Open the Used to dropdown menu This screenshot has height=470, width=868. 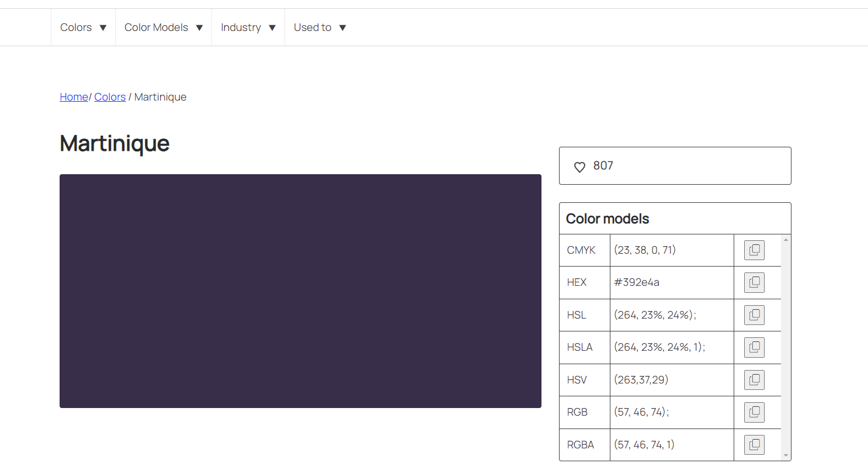tap(320, 27)
